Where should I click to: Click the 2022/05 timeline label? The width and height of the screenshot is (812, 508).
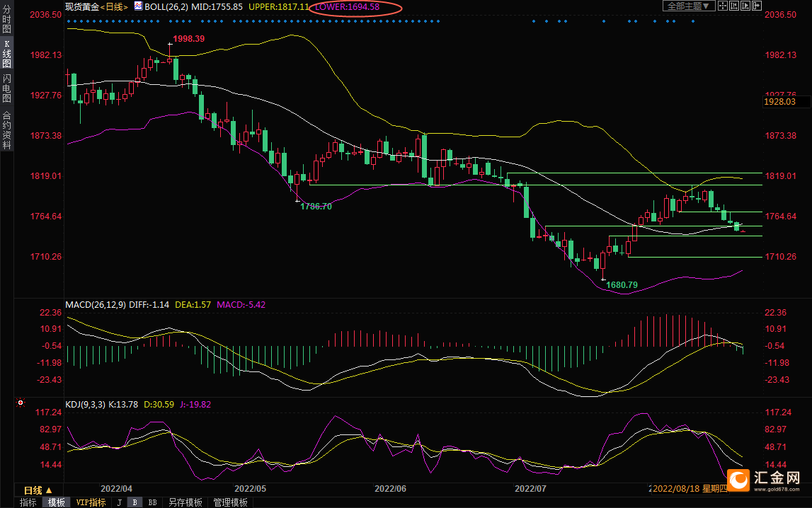[x=251, y=489]
